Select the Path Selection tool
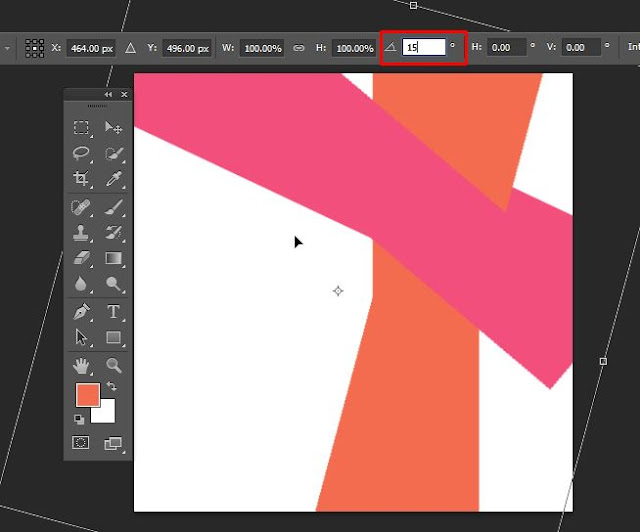 coord(81,337)
